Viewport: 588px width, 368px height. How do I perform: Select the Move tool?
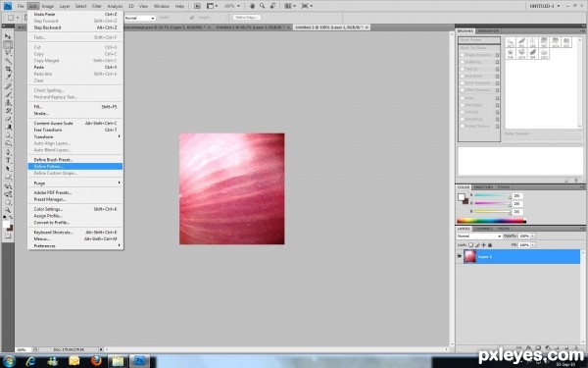pyautogui.click(x=8, y=36)
